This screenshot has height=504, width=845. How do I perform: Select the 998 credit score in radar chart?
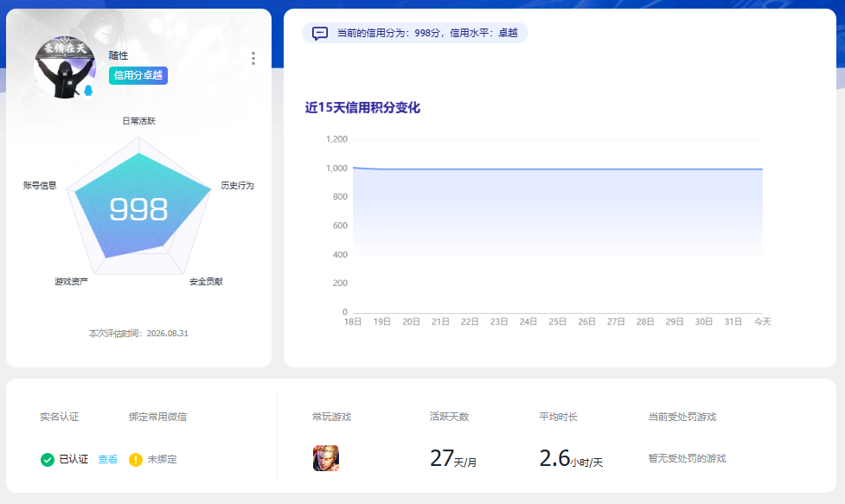pos(138,209)
